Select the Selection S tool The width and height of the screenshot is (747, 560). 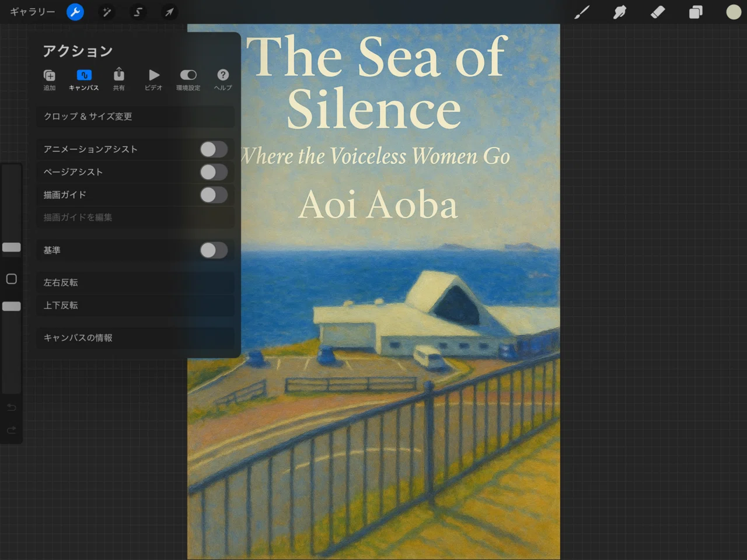[138, 12]
